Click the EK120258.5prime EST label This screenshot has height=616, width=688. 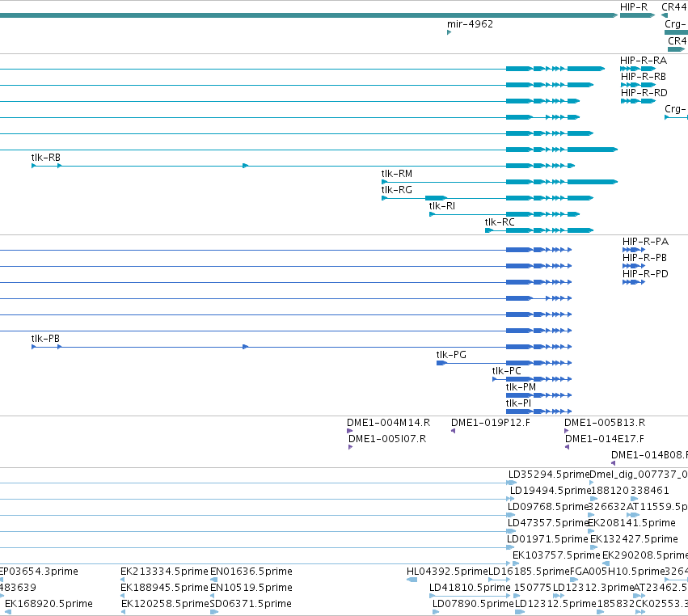point(165,604)
